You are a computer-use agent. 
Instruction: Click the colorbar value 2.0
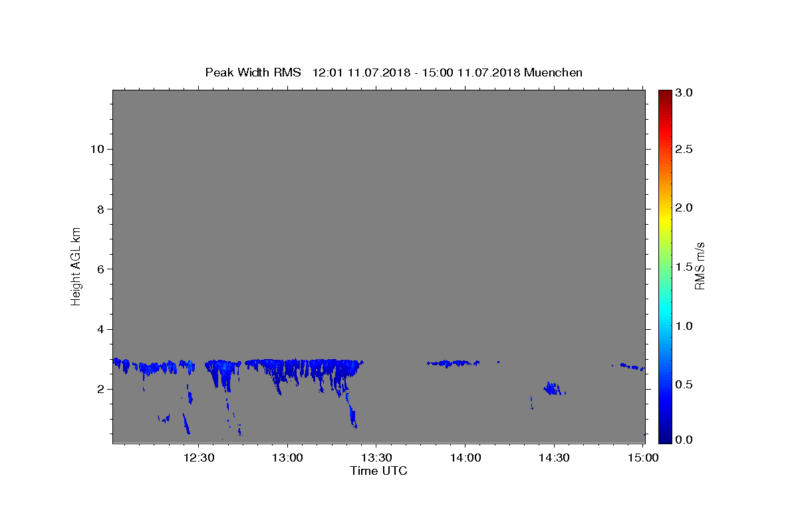pyautogui.click(x=684, y=207)
